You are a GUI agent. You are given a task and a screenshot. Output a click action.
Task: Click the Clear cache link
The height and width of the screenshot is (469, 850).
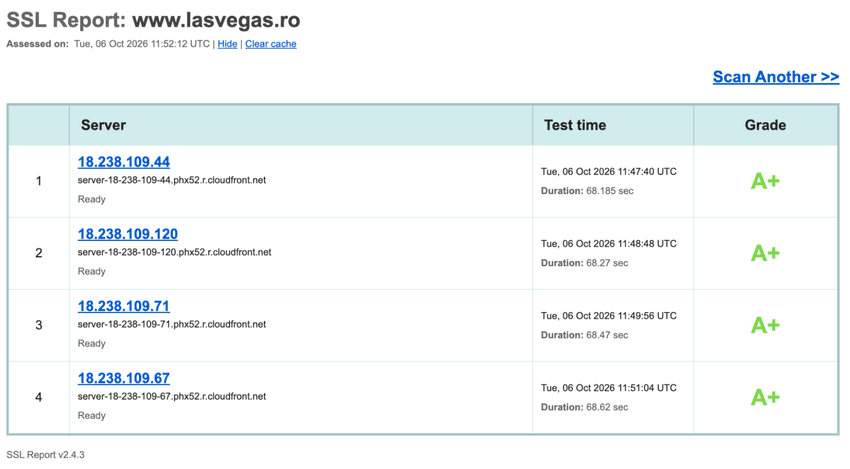(271, 44)
